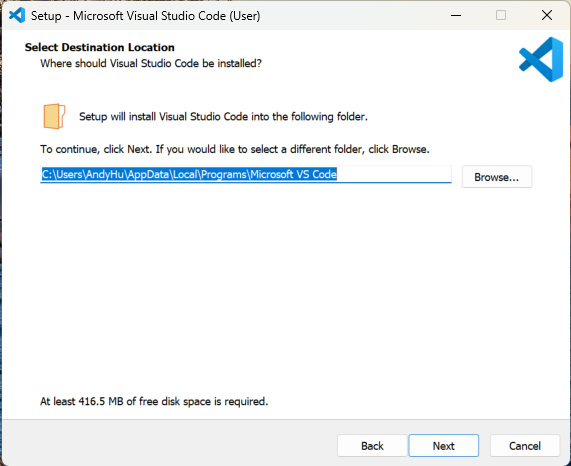The width and height of the screenshot is (571, 466).
Task: Click the large Visual Studio Code logo
Action: [x=541, y=59]
